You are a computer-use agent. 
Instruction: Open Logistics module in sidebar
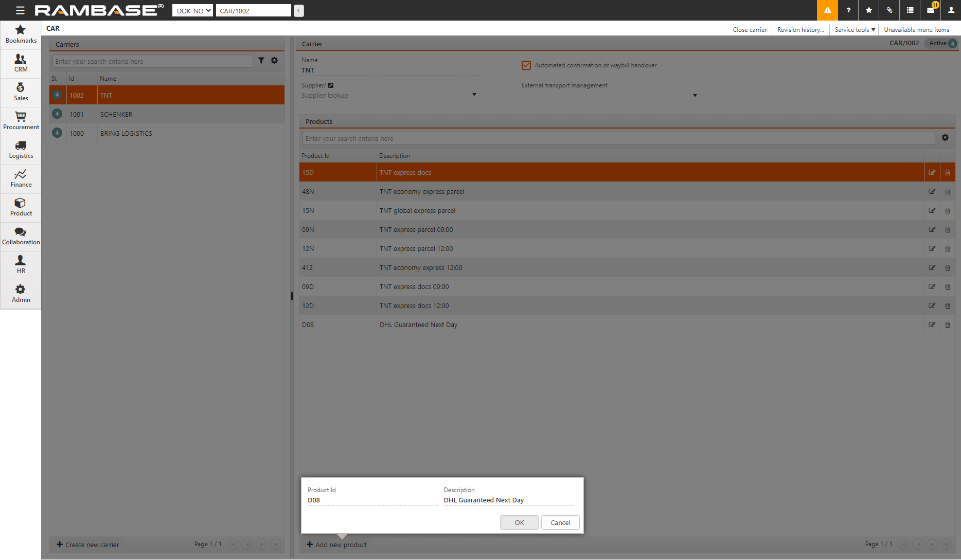click(x=21, y=150)
